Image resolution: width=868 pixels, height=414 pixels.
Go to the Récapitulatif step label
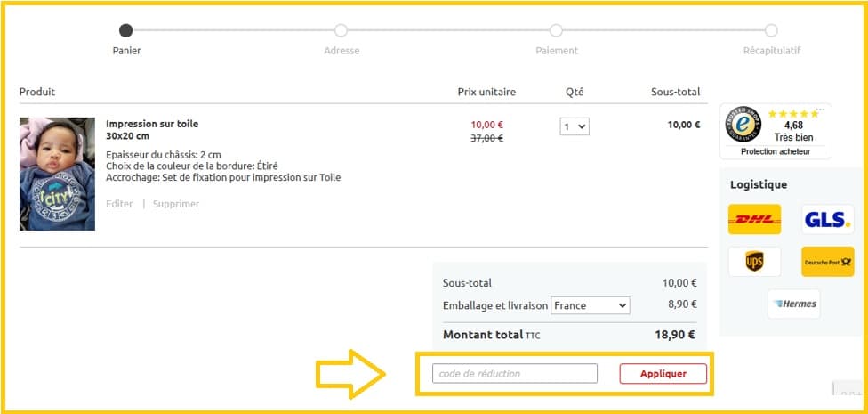pyautogui.click(x=771, y=51)
